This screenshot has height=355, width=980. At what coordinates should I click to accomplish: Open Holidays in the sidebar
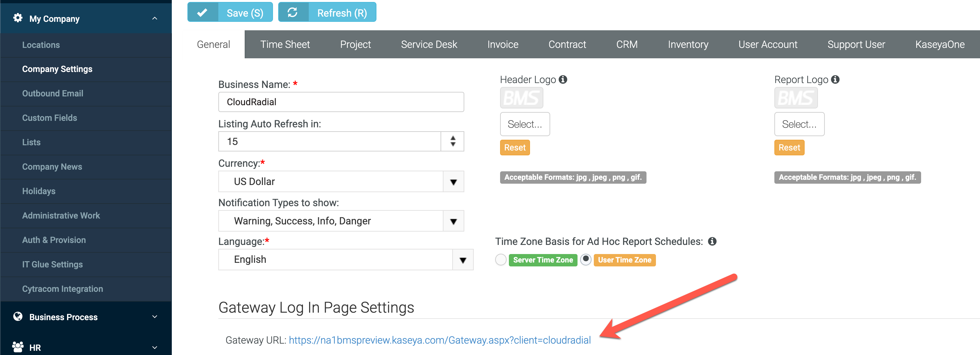pyautogui.click(x=86, y=191)
